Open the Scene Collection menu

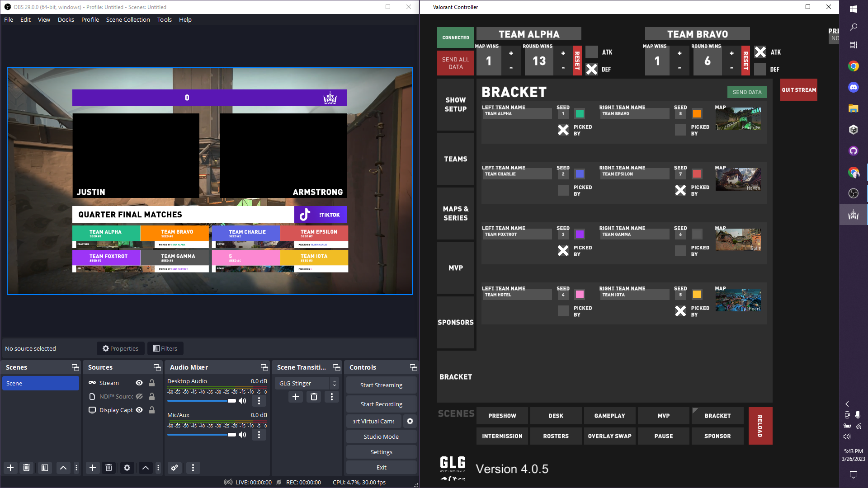[x=127, y=19]
